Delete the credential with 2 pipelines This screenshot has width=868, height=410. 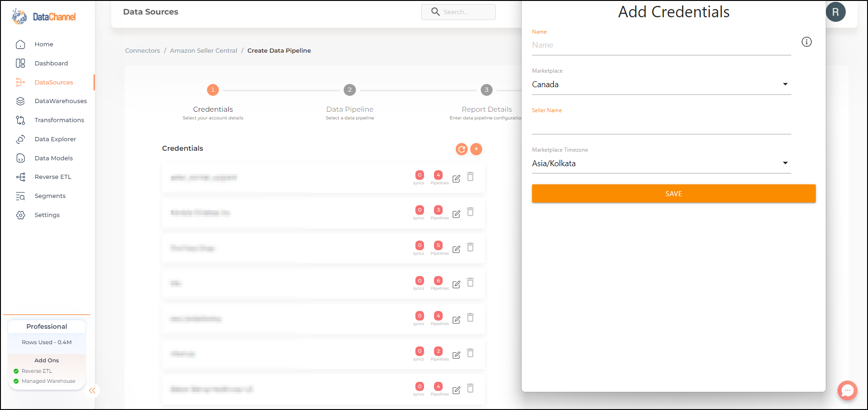(x=470, y=353)
